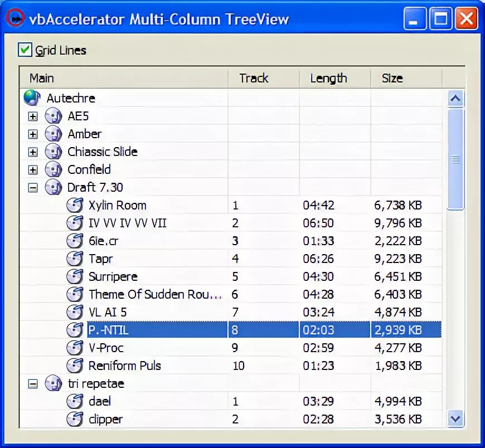This screenshot has height=448, width=485.
Task: Select the Chiassic Slide album label
Action: click(103, 152)
